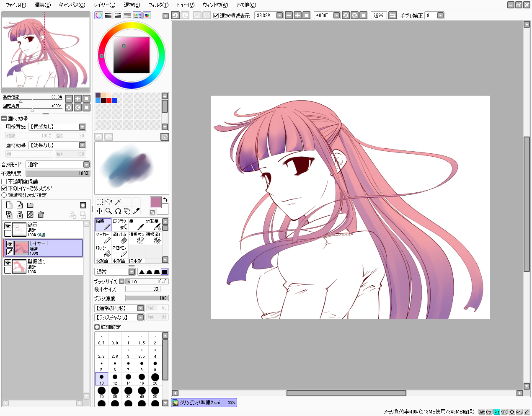Expand the 詳細設定 advanced settings section
532x416 pixels.
[x=97, y=327]
